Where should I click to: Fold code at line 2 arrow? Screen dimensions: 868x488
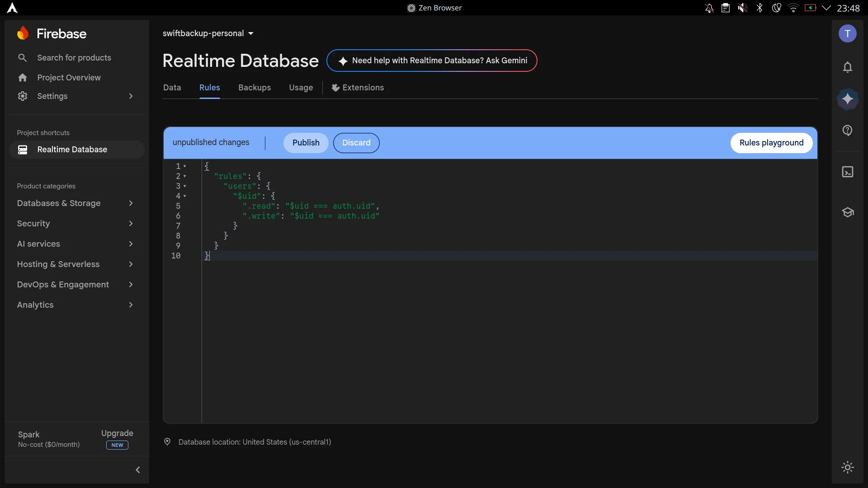184,176
